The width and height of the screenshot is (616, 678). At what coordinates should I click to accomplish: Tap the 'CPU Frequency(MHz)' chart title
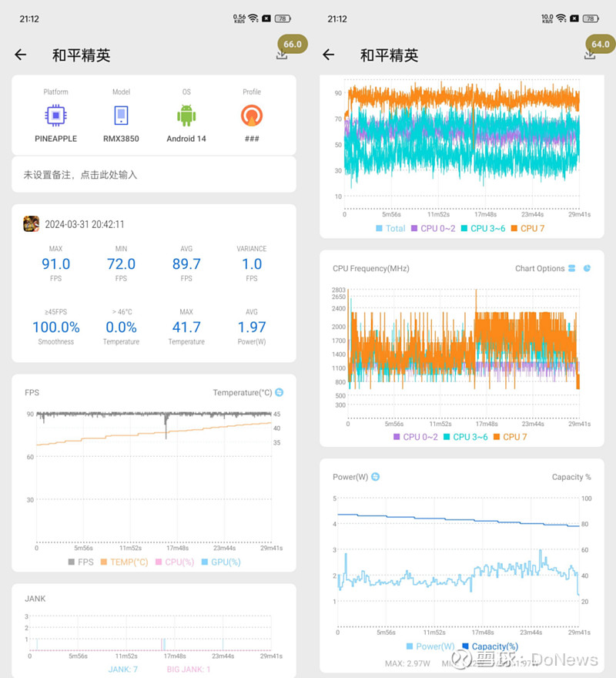371,268
